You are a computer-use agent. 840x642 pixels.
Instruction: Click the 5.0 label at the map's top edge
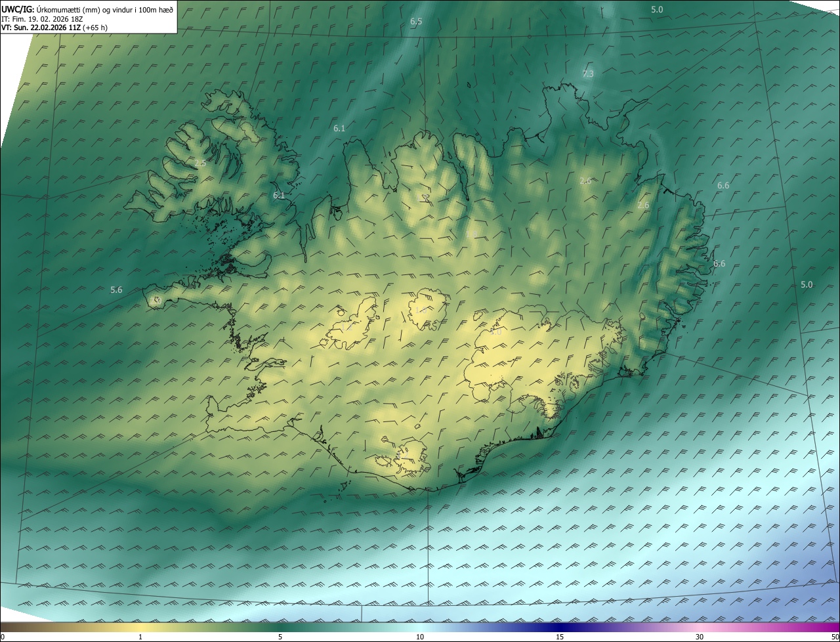657,9
